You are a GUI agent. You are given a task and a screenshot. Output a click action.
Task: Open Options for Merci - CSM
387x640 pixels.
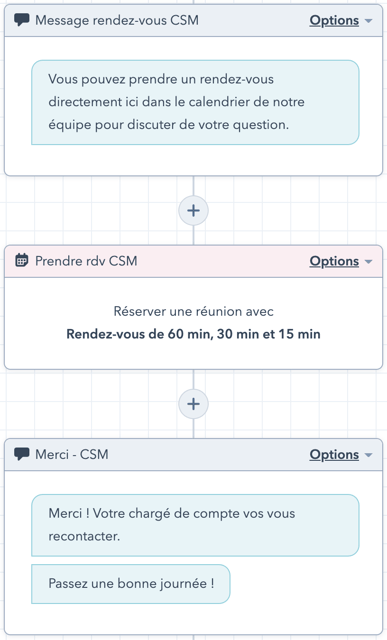click(x=334, y=455)
